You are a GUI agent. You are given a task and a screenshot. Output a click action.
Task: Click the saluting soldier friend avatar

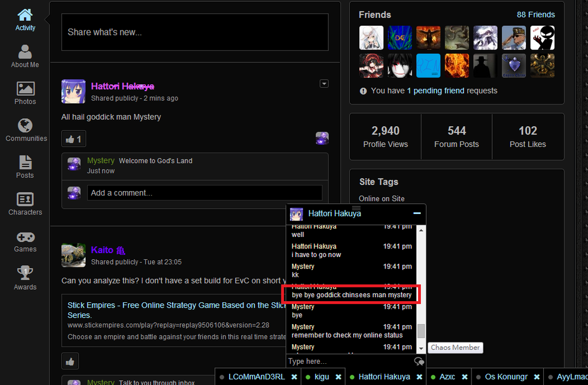(x=514, y=38)
